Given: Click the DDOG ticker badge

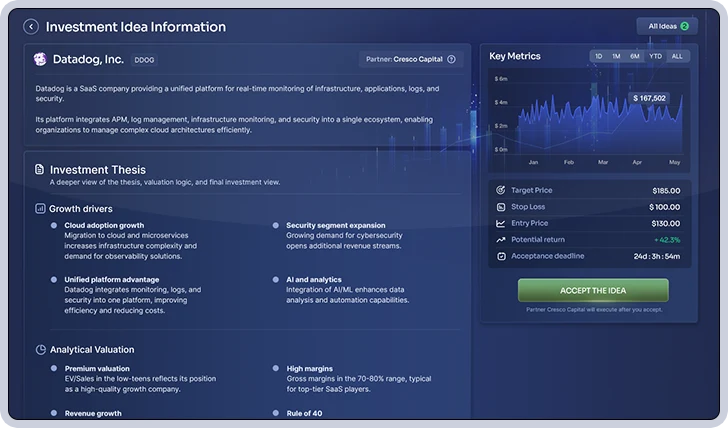Looking at the screenshot, I should click(144, 60).
